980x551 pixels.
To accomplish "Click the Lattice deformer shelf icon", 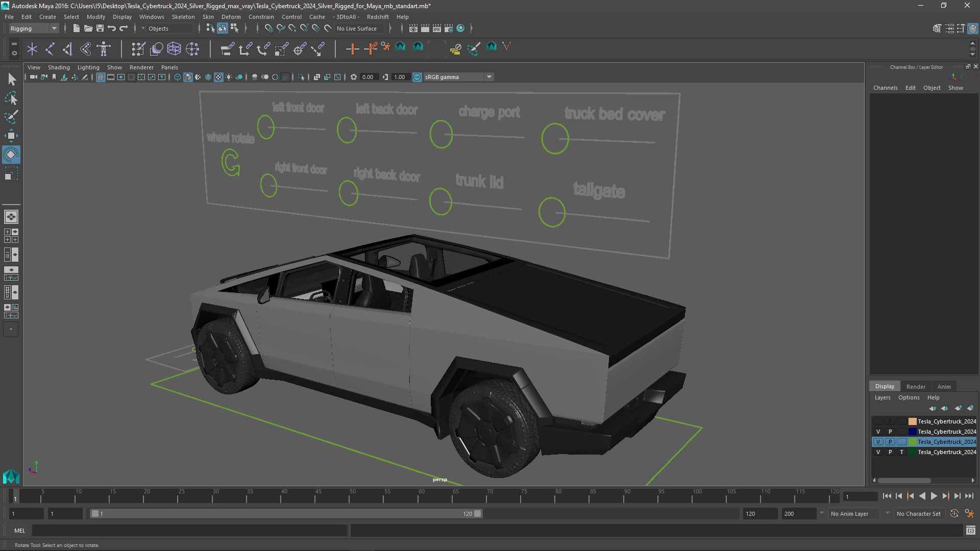I will pyautogui.click(x=174, y=49).
